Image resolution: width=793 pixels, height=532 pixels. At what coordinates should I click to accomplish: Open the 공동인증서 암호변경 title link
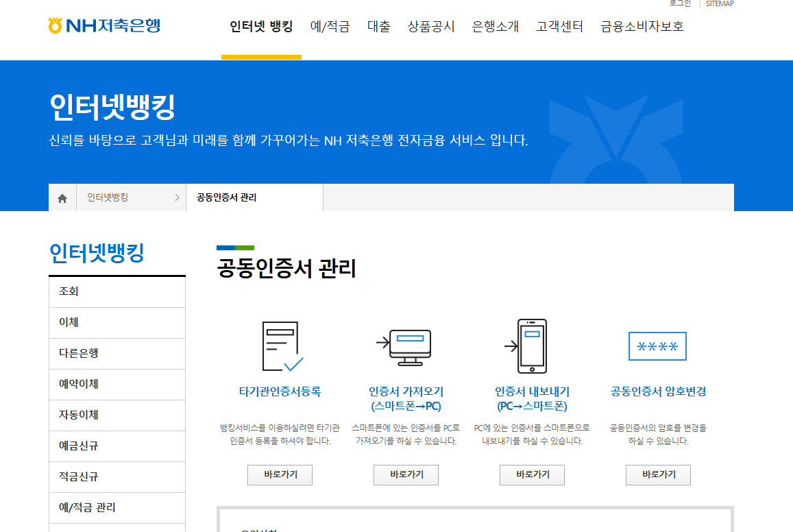pyautogui.click(x=658, y=391)
